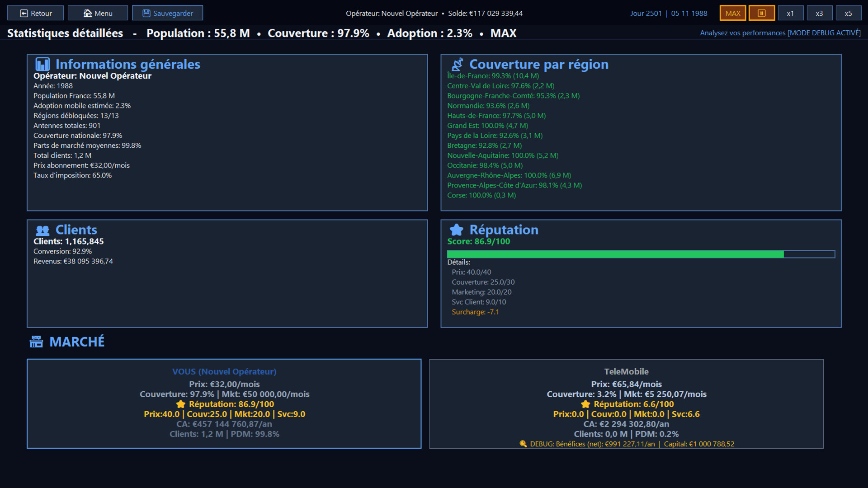868x488 pixels.
Task: Click the blue star icon beside Réputation heading
Action: click(457, 230)
